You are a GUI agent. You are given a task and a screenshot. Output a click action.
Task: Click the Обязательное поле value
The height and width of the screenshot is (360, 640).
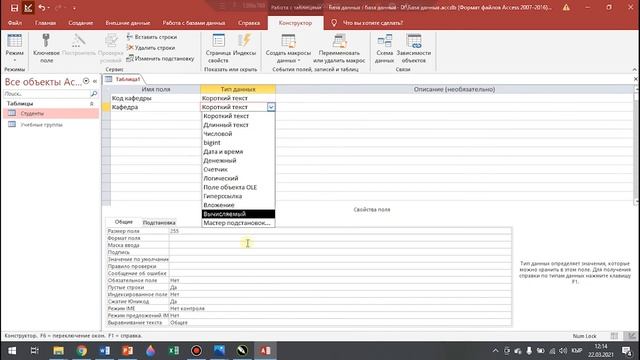tap(340, 280)
